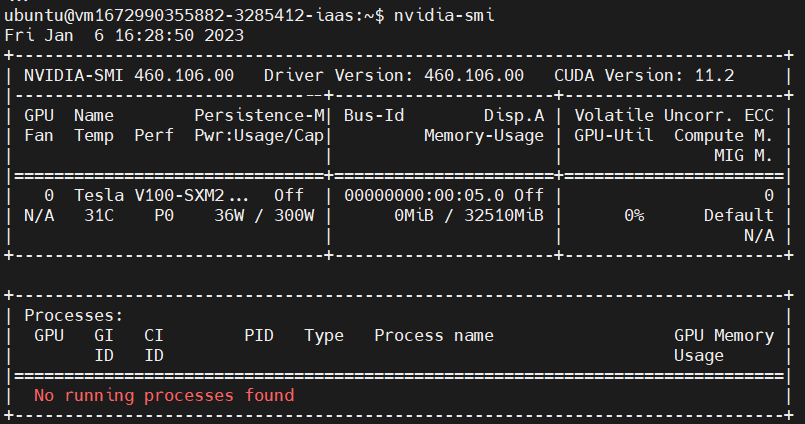The height and width of the screenshot is (424, 805).
Task: Click the GPU Memory Usage column header
Action: click(x=723, y=345)
